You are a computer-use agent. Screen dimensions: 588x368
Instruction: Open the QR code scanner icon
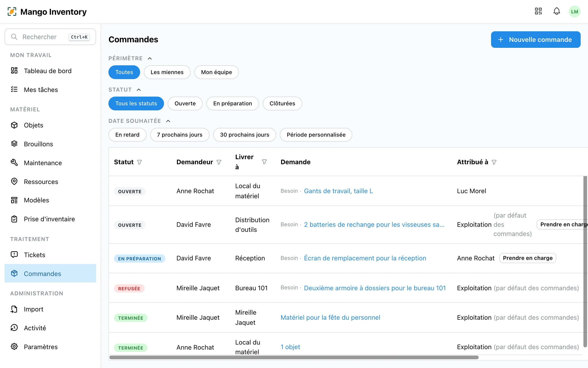(x=538, y=11)
